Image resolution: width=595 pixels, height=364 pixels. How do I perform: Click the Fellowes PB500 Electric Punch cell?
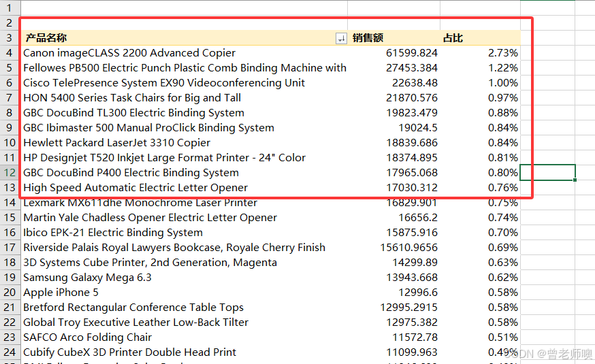tap(184, 68)
